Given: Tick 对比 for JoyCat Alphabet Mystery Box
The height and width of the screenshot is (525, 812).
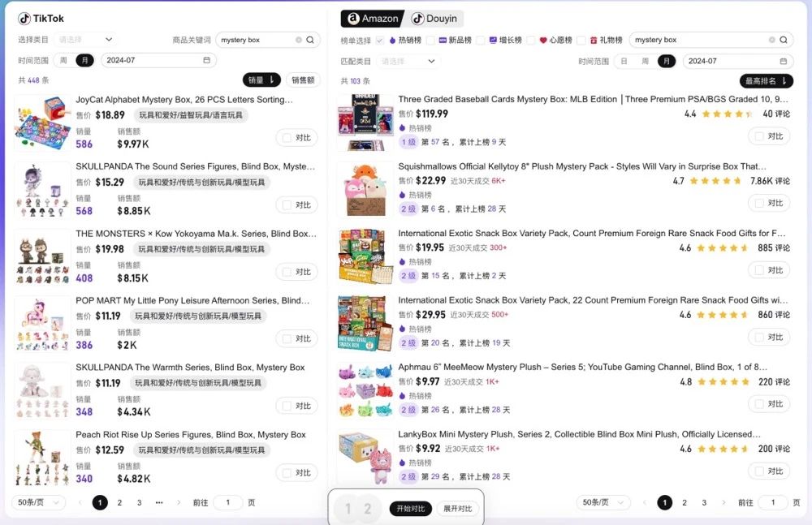Looking at the screenshot, I should point(286,138).
